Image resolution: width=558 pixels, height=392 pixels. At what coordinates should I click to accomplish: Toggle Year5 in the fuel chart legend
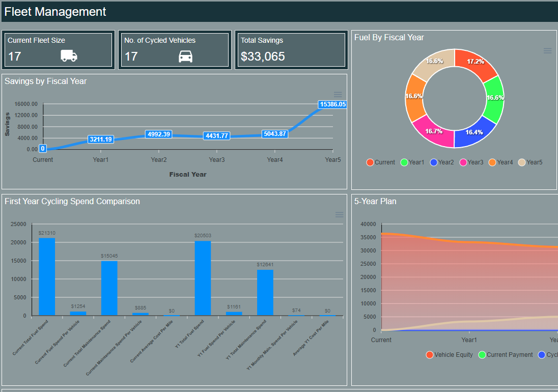point(530,162)
